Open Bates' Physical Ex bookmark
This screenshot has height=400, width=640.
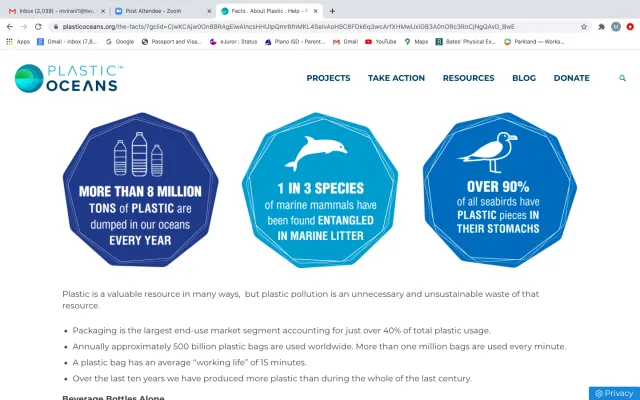pyautogui.click(x=466, y=42)
